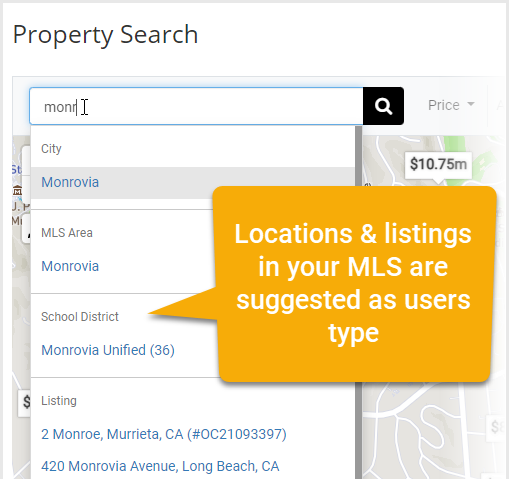Image resolution: width=509 pixels, height=479 pixels.
Task: Click the orange suggestions callout bubble
Action: point(353,284)
